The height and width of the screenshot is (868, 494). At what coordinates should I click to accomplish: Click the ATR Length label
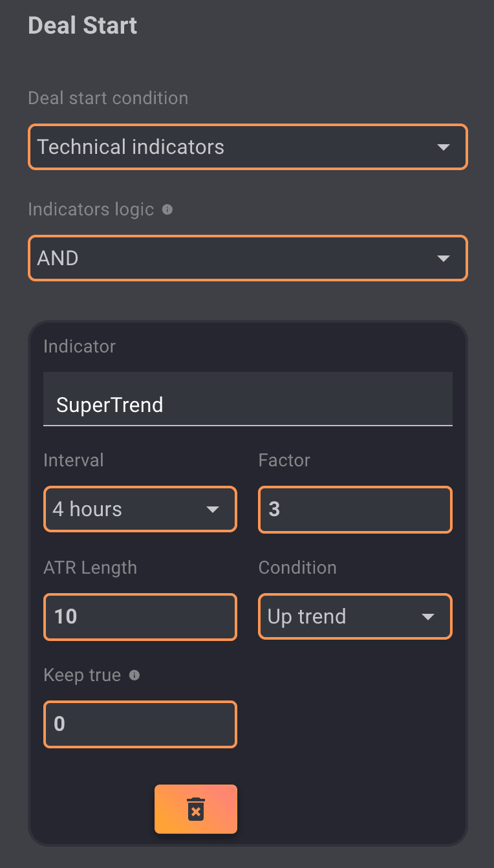(90, 568)
